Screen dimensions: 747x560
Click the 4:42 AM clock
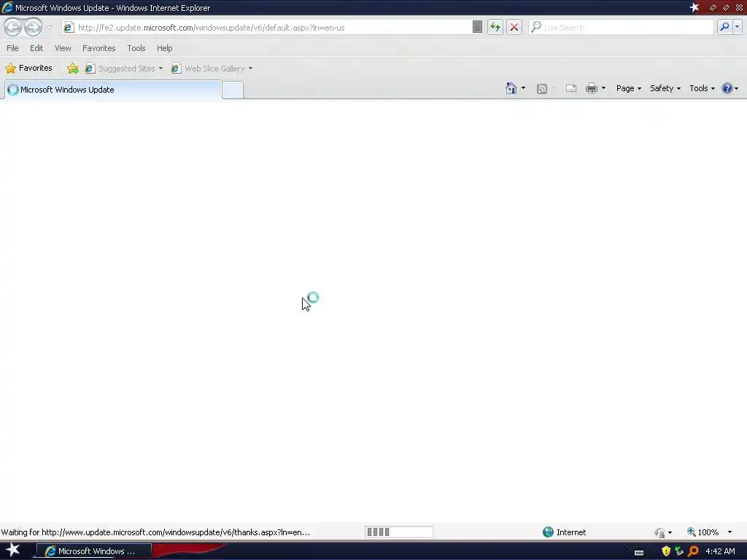pos(720,551)
